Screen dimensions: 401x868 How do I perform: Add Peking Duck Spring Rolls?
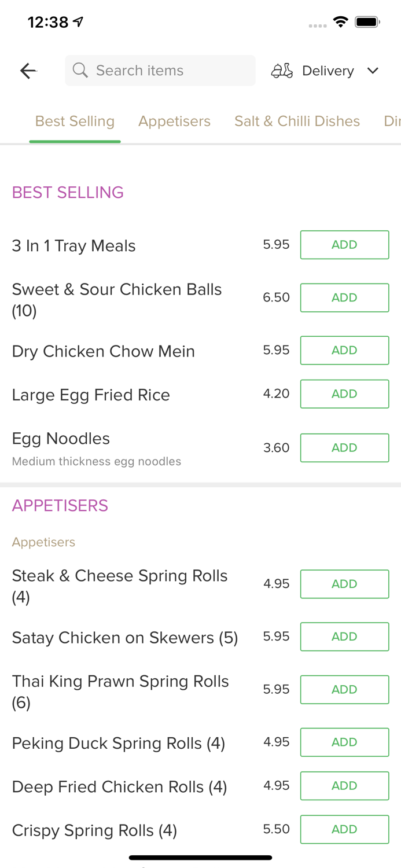tap(344, 742)
